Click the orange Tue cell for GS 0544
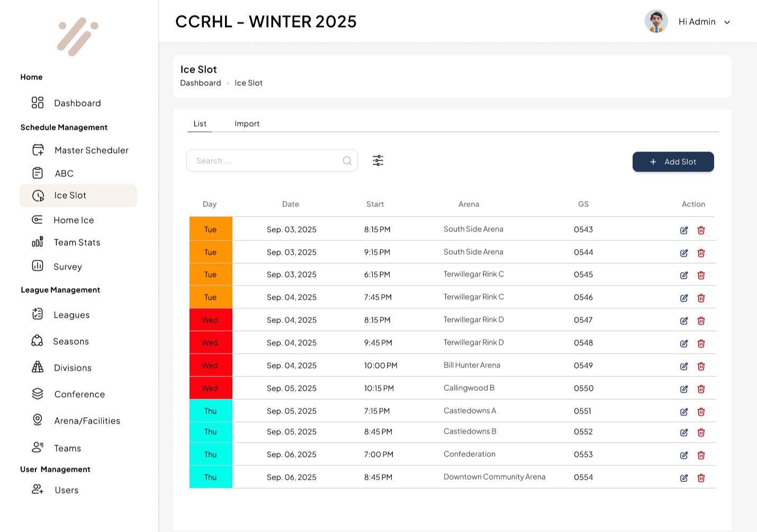This screenshot has width=757, height=532. coord(211,253)
